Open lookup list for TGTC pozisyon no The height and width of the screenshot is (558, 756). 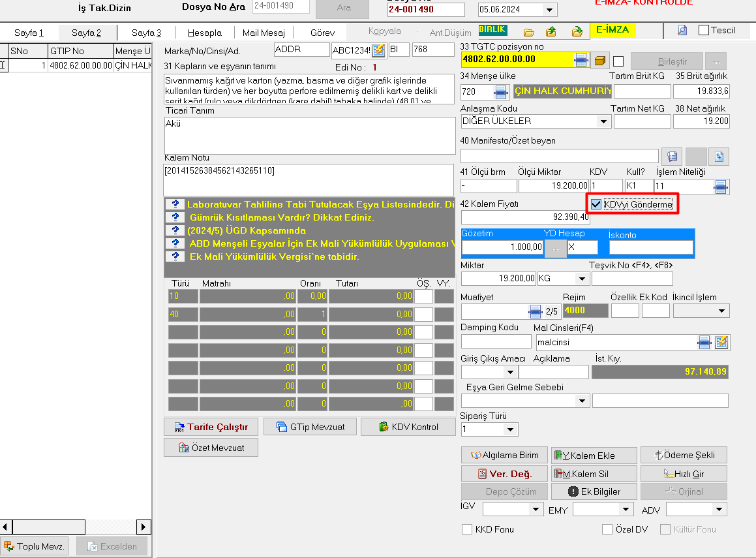pos(581,60)
